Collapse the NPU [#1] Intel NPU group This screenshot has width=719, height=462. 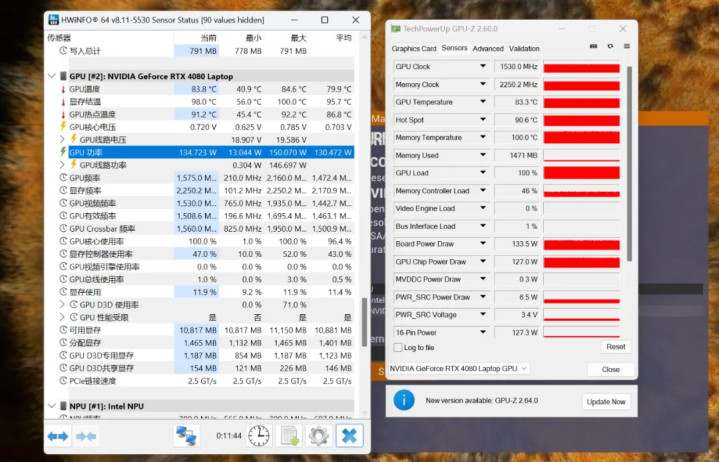[x=52, y=406]
